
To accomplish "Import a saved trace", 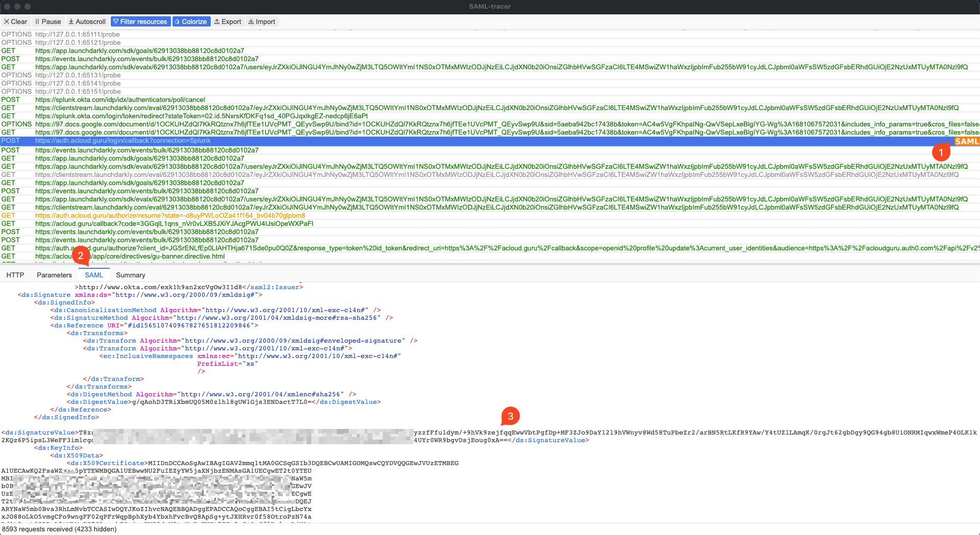I will point(261,21).
